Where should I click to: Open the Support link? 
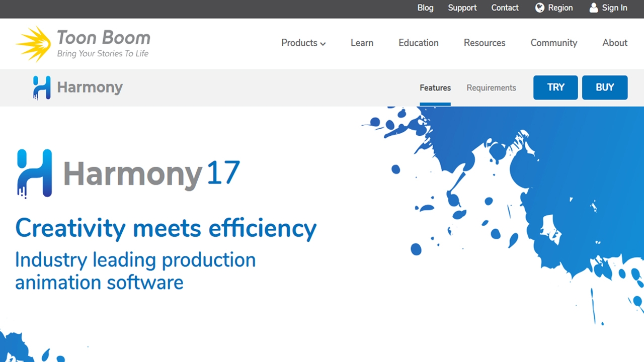[462, 8]
